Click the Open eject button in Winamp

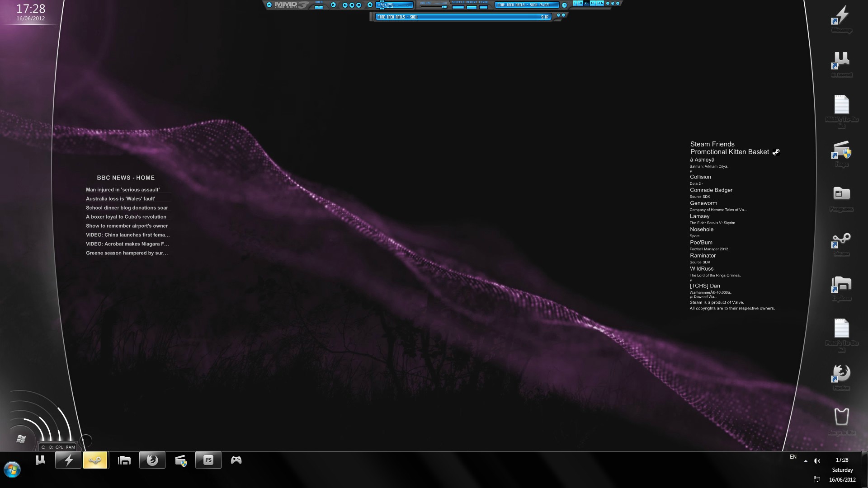click(319, 7)
